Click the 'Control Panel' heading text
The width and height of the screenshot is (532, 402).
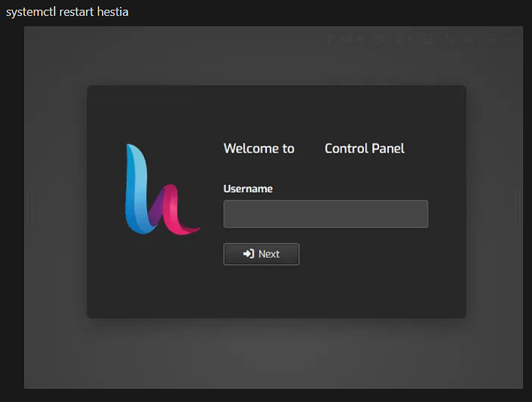[x=365, y=149]
